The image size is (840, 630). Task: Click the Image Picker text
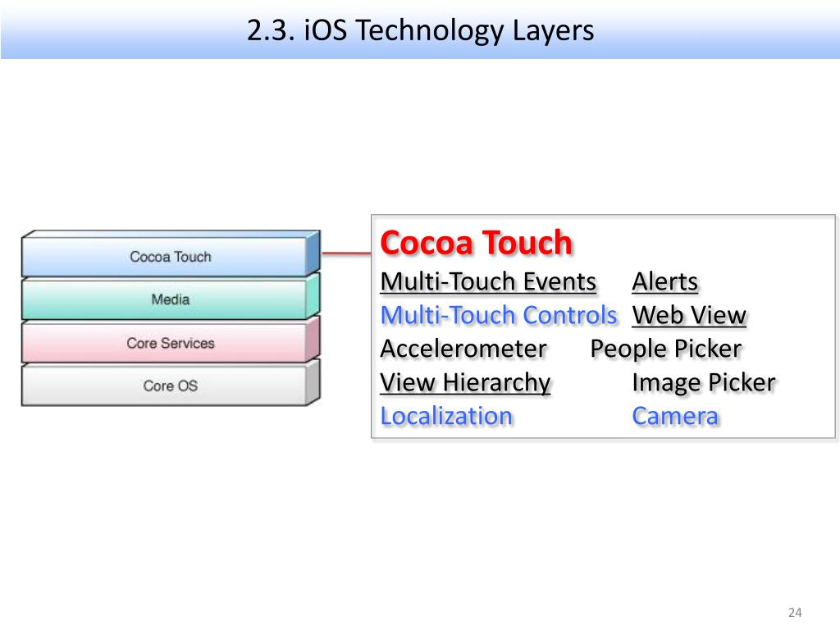703,383
